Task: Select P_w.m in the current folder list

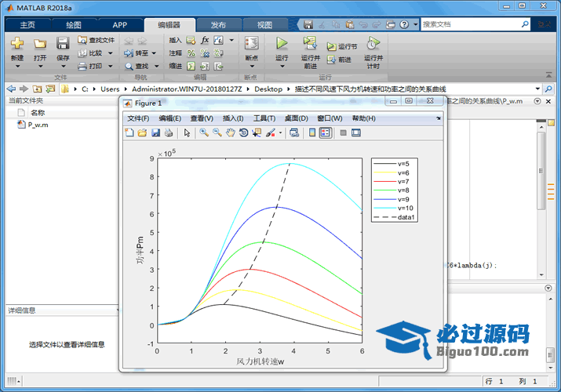Action: [38, 125]
